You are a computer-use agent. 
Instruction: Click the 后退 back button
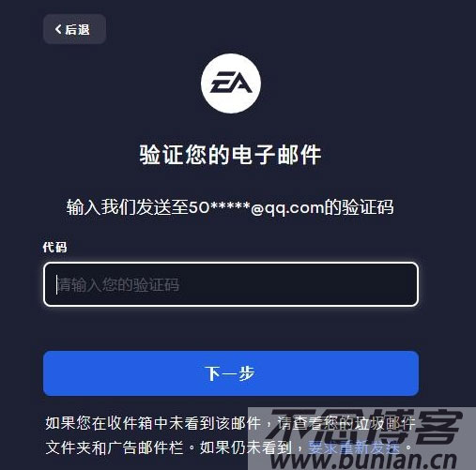(74, 29)
